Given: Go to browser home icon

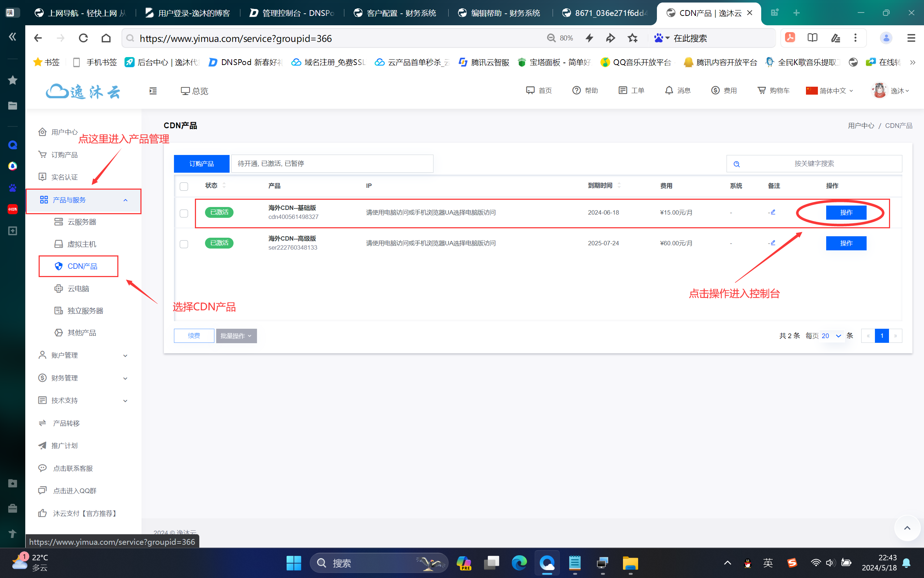Looking at the screenshot, I should pyautogui.click(x=106, y=38).
